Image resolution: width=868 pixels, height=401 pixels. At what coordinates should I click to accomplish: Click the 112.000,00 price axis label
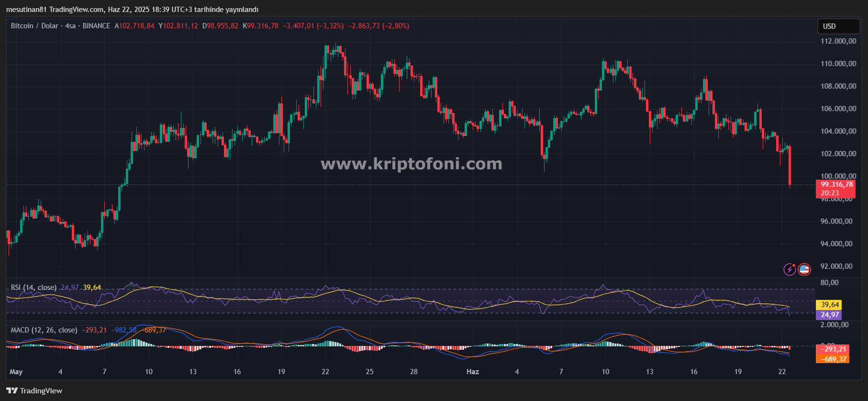tap(838, 41)
